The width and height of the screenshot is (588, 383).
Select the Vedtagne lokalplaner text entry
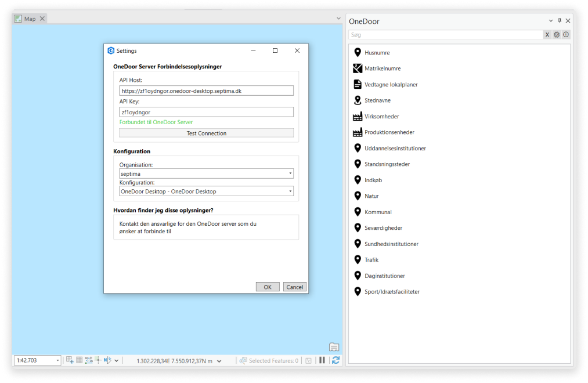[x=391, y=85]
